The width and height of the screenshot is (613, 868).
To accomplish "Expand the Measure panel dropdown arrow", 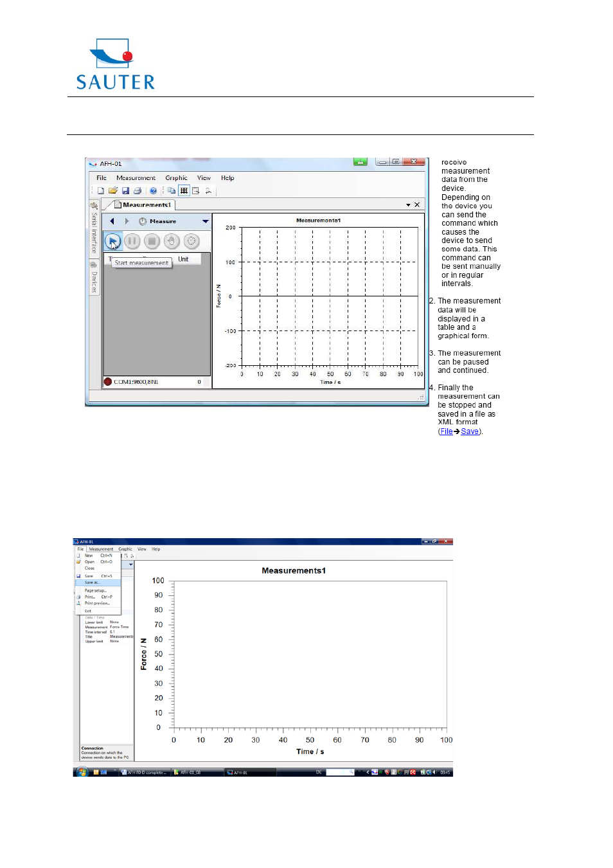I will click(206, 221).
